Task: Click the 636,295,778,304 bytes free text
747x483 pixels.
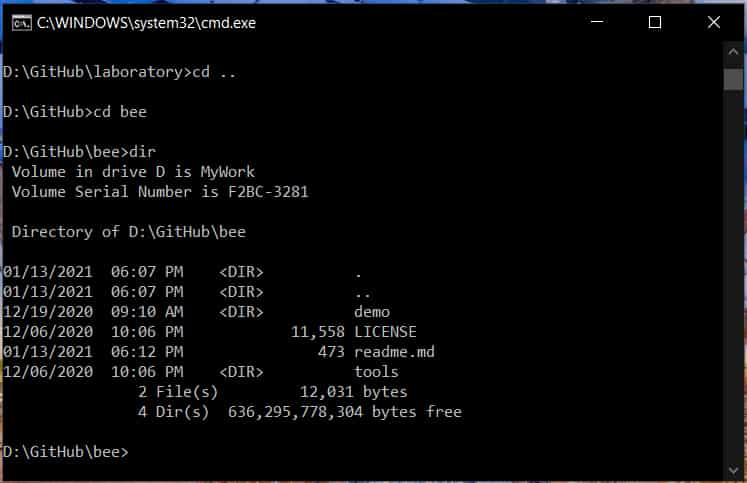Action: click(x=345, y=412)
